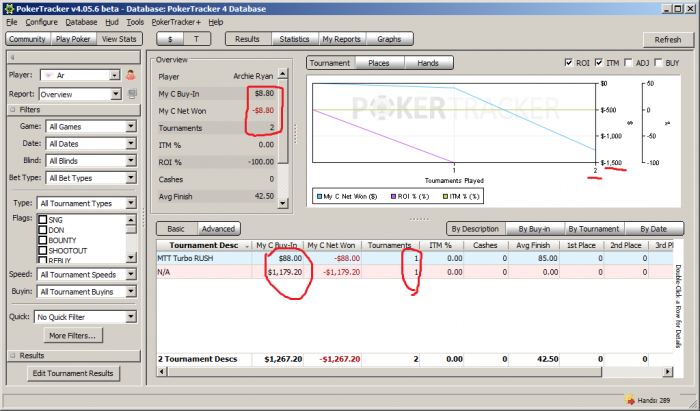This screenshot has width=700, height=411.
Task: Group report By Buy-in
Action: (x=534, y=229)
